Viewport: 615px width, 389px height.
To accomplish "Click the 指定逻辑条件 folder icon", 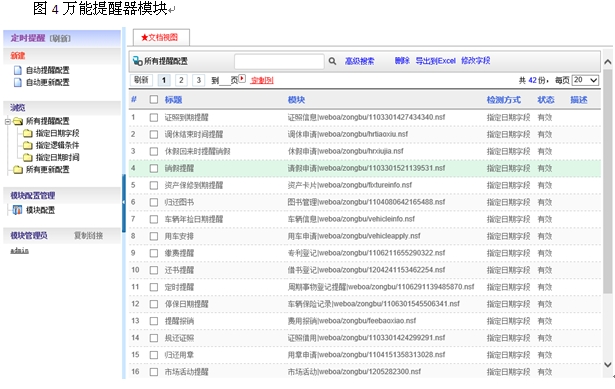I will click(x=27, y=145).
